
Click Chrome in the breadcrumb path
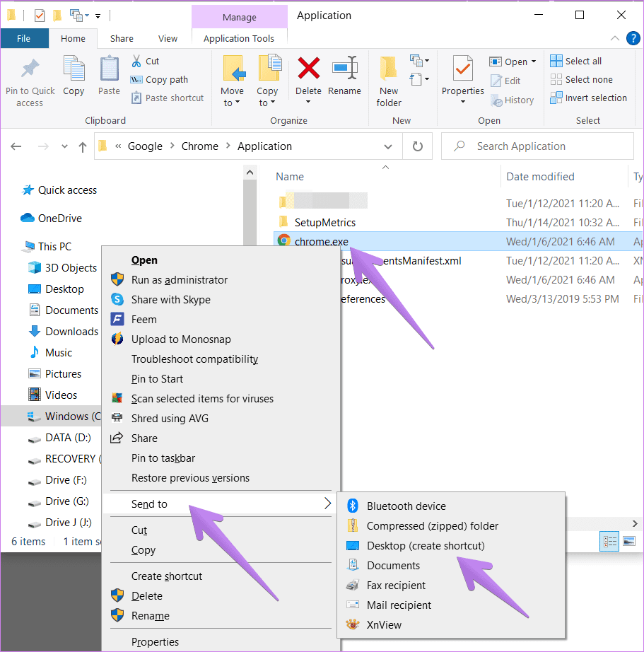[199, 146]
